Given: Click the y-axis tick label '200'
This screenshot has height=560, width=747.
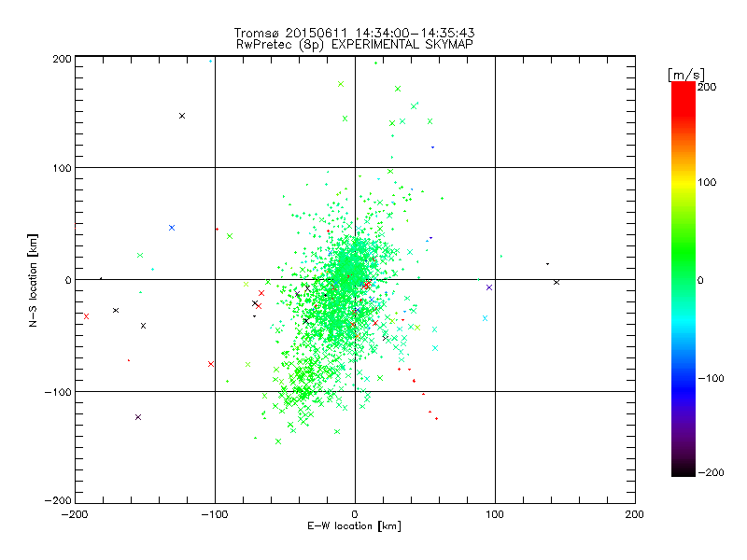Looking at the screenshot, I should tap(62, 59).
